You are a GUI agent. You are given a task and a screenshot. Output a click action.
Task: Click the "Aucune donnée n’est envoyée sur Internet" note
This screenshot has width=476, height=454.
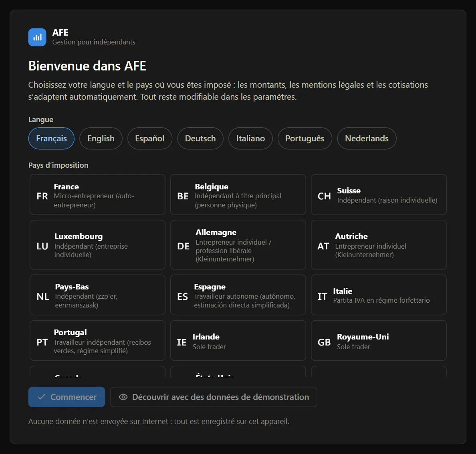point(158,422)
